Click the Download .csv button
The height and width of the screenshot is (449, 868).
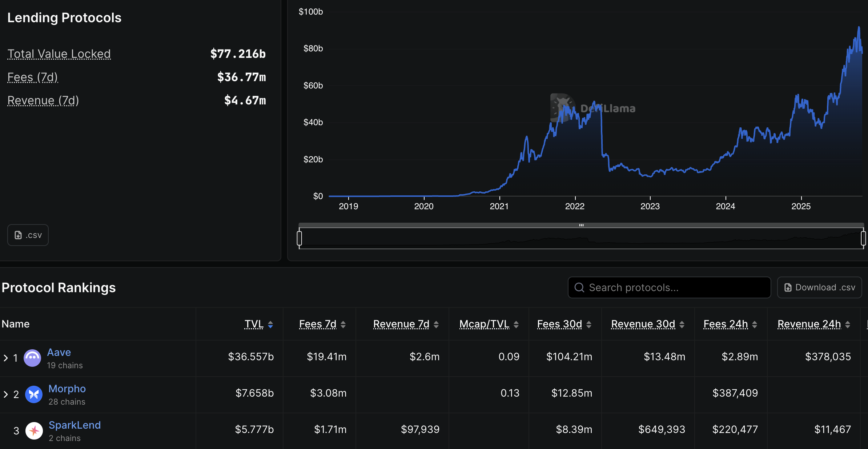[819, 287]
